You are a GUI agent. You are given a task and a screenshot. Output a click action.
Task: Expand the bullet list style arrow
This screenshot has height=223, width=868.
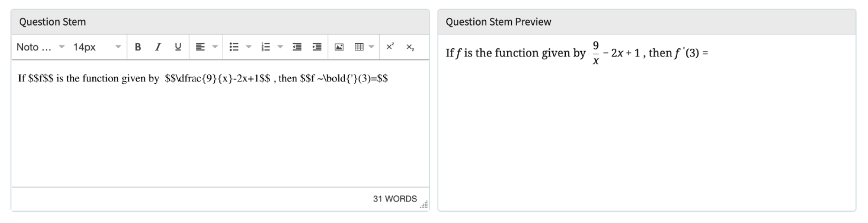coord(249,47)
